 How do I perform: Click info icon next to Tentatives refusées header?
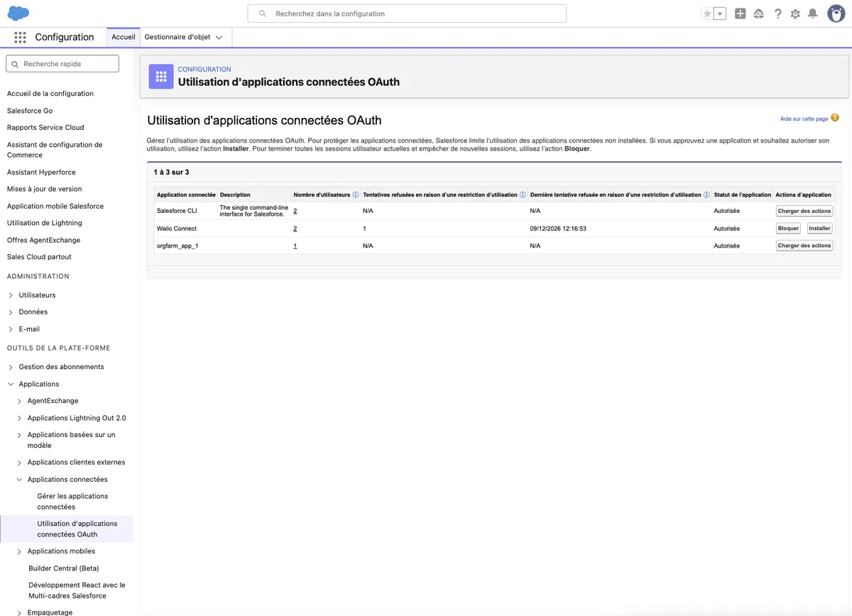(523, 194)
